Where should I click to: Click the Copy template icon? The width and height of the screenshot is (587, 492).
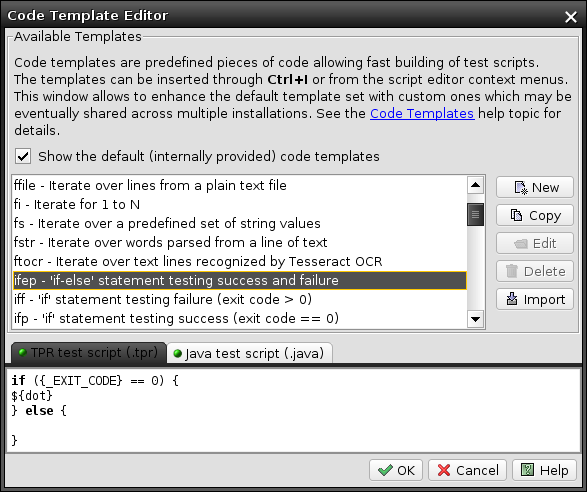pyautogui.click(x=517, y=215)
